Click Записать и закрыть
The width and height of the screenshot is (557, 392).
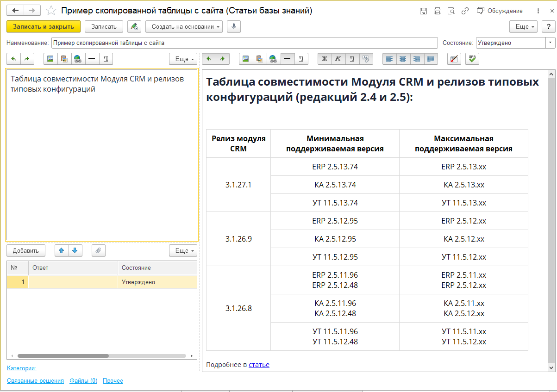pyautogui.click(x=44, y=26)
